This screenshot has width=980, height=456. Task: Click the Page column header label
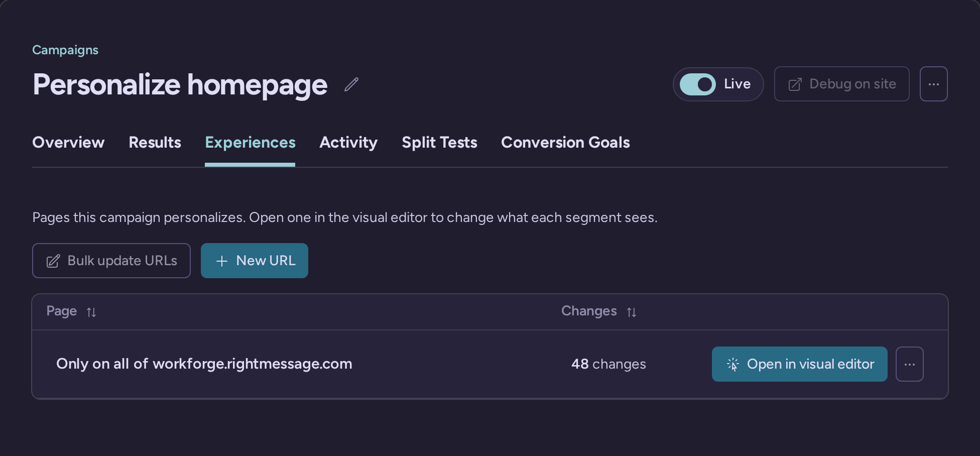[x=62, y=311]
